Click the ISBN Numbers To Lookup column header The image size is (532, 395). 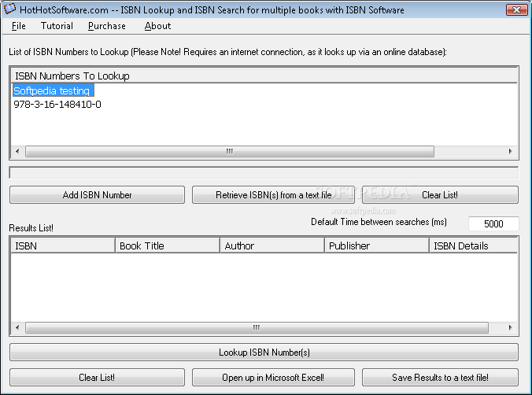[x=264, y=76]
